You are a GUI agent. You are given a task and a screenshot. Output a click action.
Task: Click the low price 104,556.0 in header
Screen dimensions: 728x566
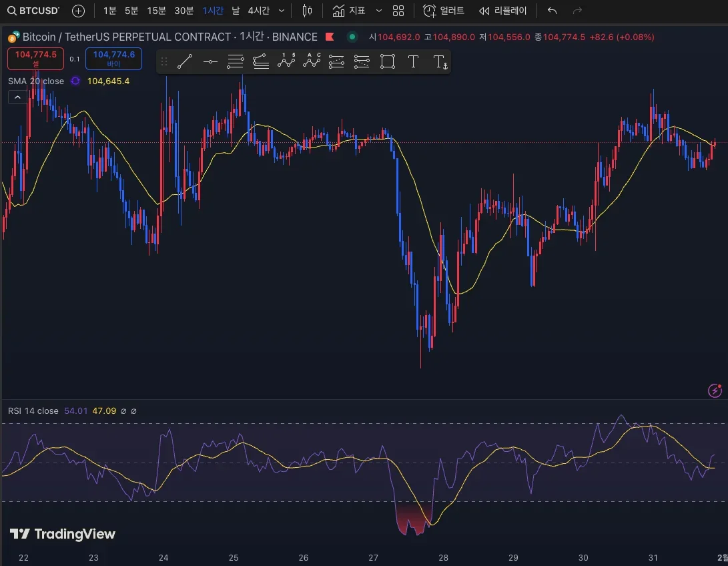pos(509,37)
